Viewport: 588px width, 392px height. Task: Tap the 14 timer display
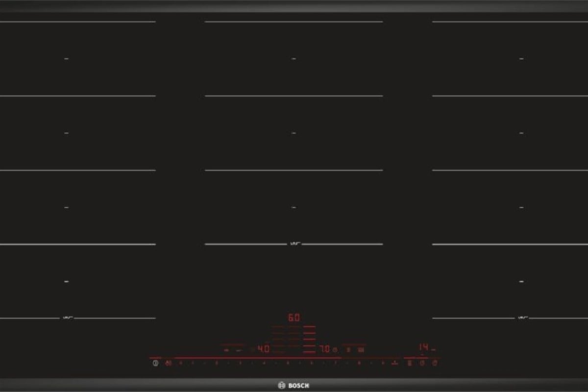(423, 347)
